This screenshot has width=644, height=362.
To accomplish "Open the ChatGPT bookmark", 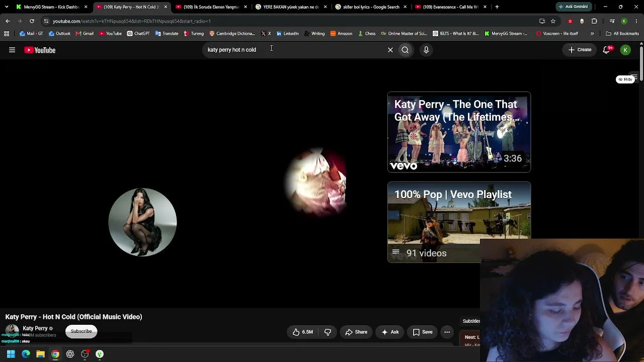I will coord(138,34).
